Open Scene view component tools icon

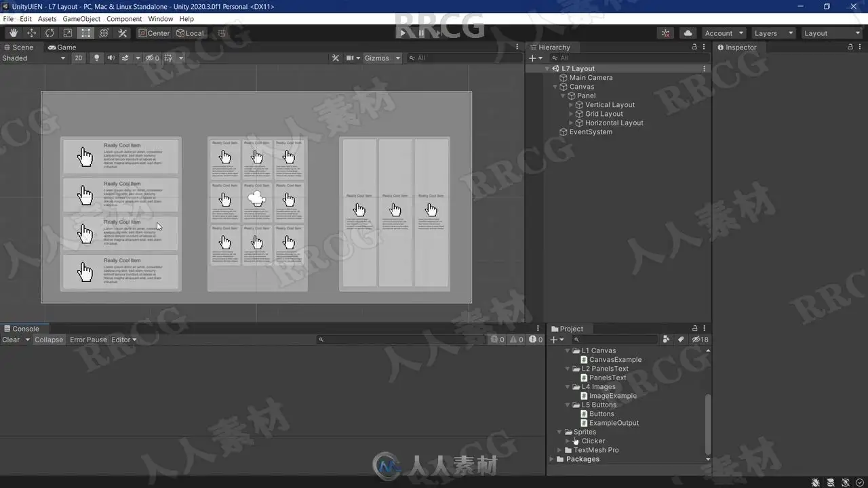point(335,58)
